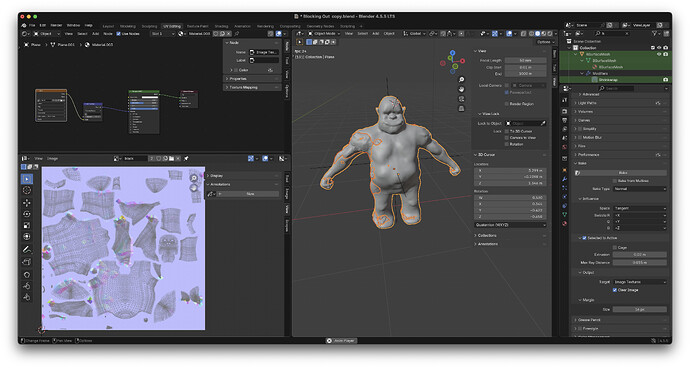
Task: Open the outliner filter funnel icon
Action: click(655, 33)
